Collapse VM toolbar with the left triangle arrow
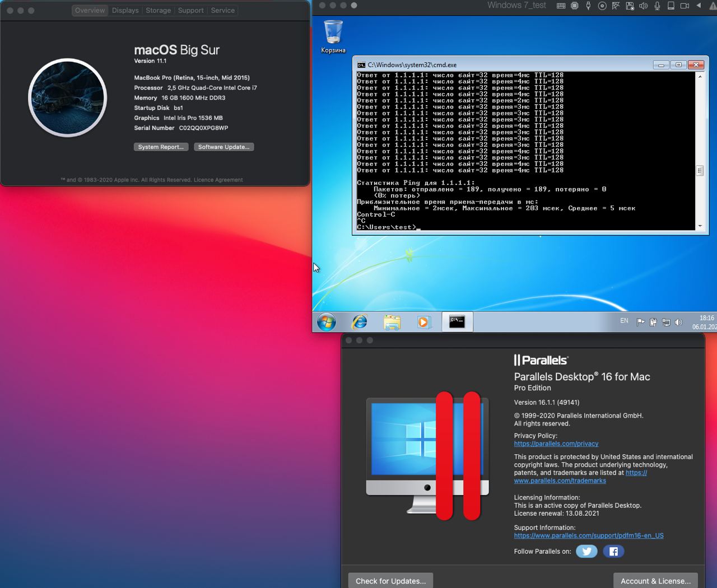This screenshot has height=588, width=717. tap(699, 6)
